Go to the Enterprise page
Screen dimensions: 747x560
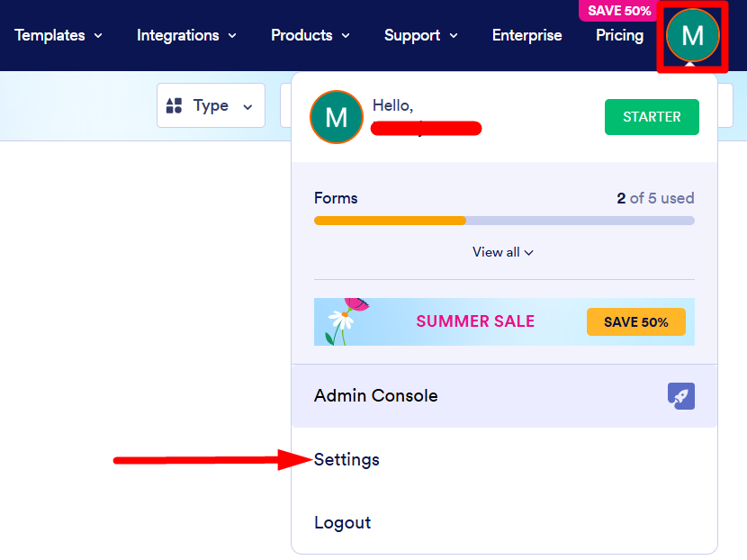point(526,36)
